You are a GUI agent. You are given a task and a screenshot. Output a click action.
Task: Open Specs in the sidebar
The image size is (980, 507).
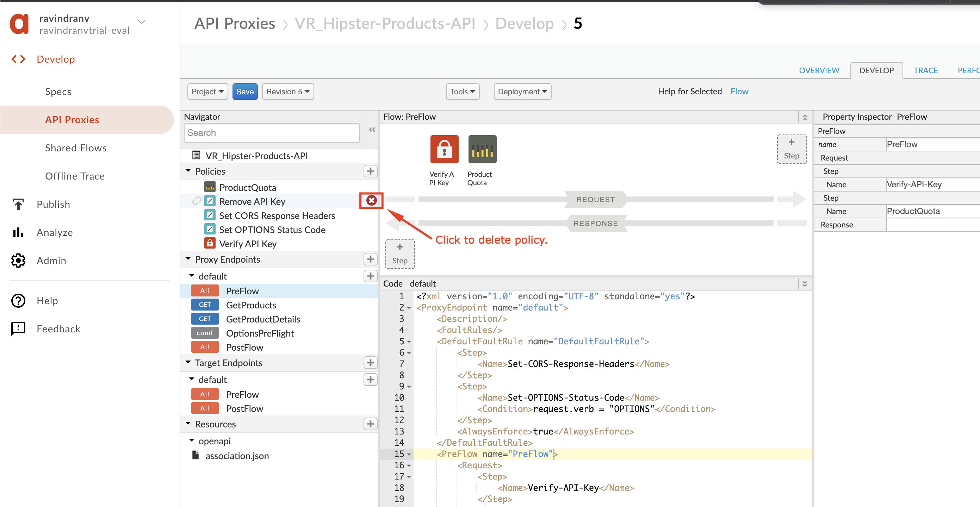(58, 92)
